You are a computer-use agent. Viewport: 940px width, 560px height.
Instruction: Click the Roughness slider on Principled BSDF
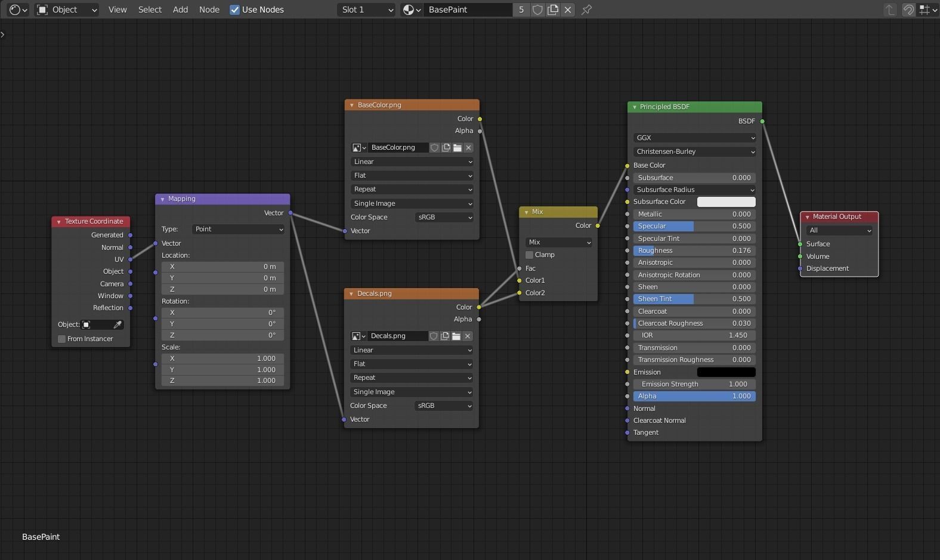click(694, 250)
